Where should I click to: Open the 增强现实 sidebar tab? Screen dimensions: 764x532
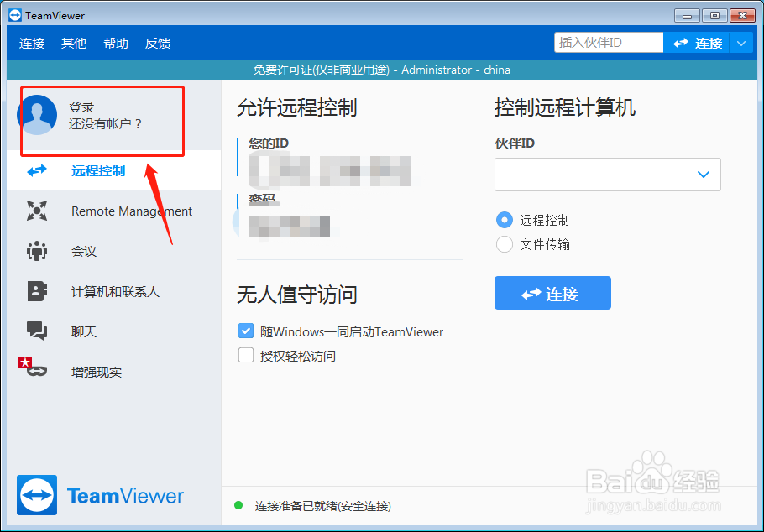(x=114, y=372)
